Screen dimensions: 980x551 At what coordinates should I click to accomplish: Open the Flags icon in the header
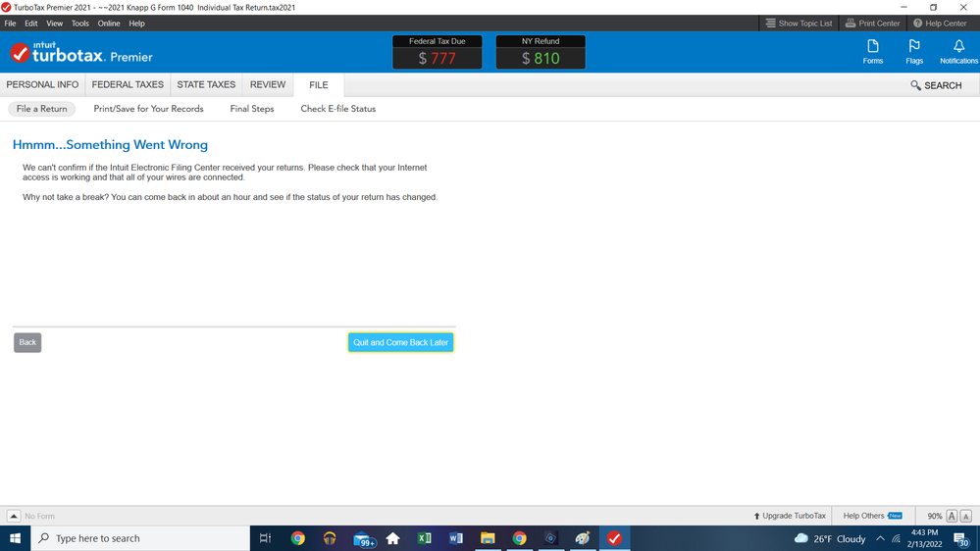(913, 52)
